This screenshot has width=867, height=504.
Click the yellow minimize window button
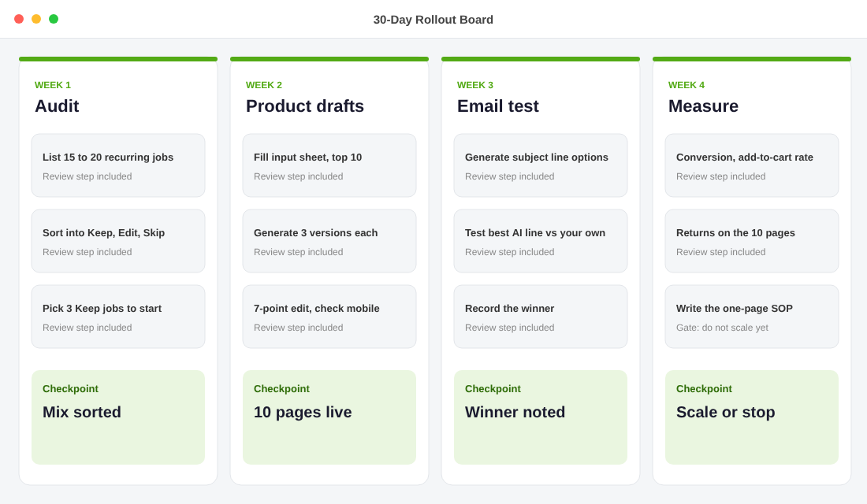pos(36,19)
